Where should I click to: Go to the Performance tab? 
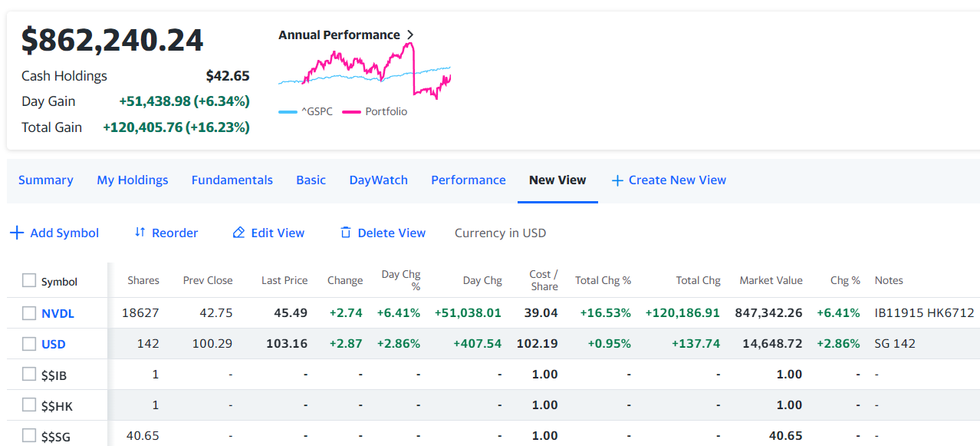tap(469, 180)
